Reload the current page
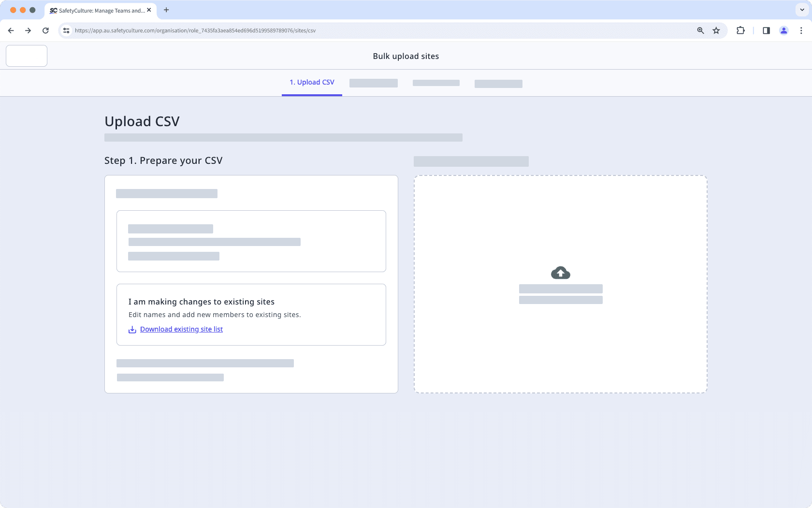This screenshot has height=508, width=812. pyautogui.click(x=45, y=30)
